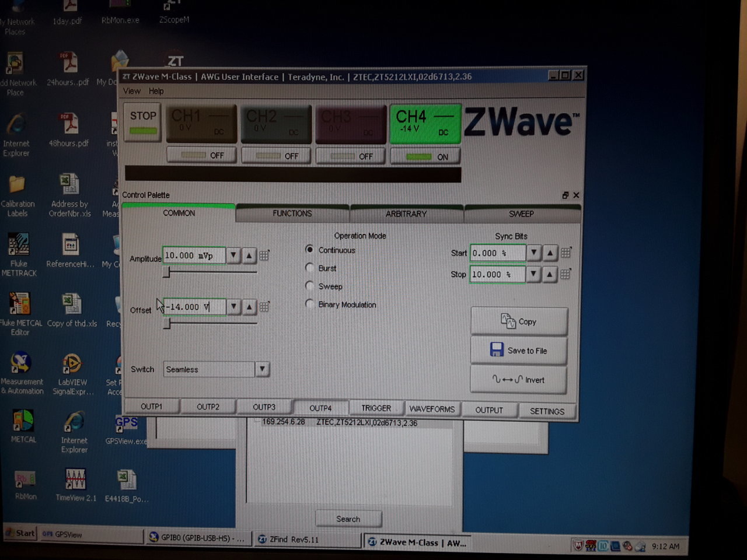Open the Windows Start button
The height and width of the screenshot is (560, 747).
click(20, 533)
